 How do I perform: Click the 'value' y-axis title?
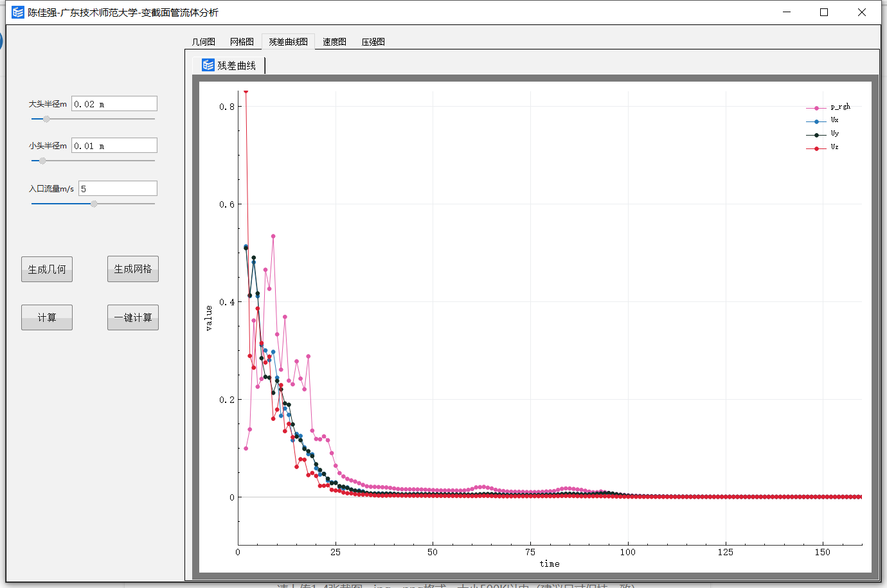pyautogui.click(x=208, y=318)
